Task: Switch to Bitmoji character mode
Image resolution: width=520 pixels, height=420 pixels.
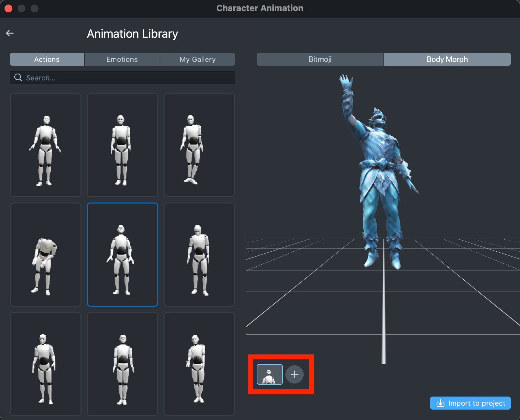Action: (x=320, y=59)
